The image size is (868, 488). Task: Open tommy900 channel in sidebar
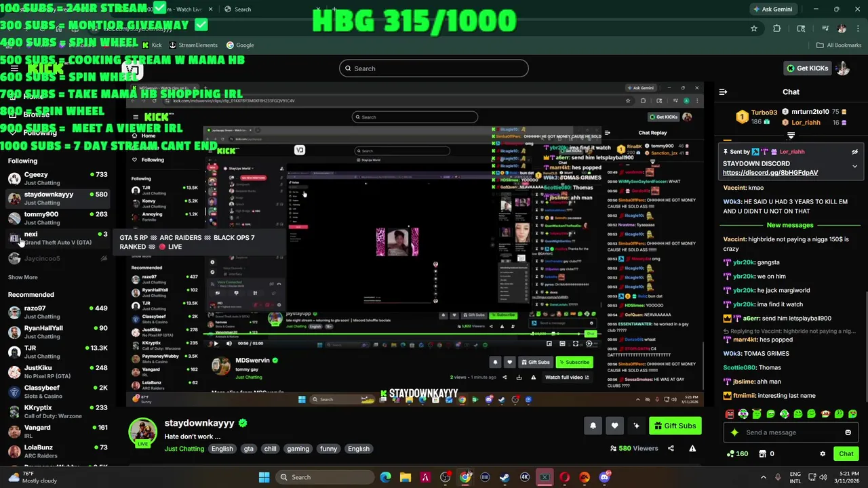58,218
